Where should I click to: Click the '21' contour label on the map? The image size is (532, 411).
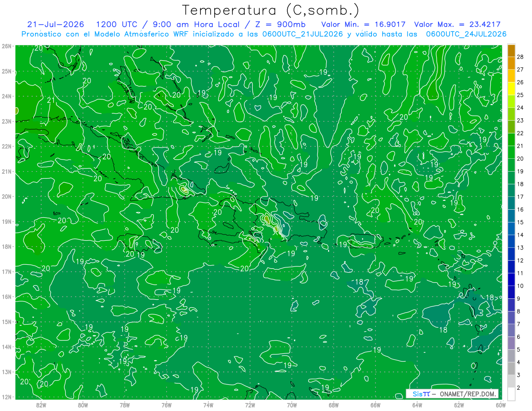[x=51, y=100]
